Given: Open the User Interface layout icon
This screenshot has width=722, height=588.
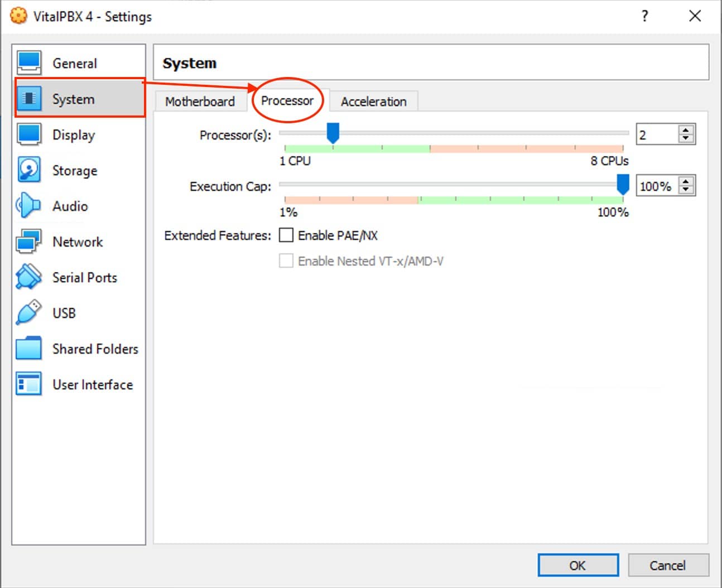Looking at the screenshot, I should (x=29, y=384).
